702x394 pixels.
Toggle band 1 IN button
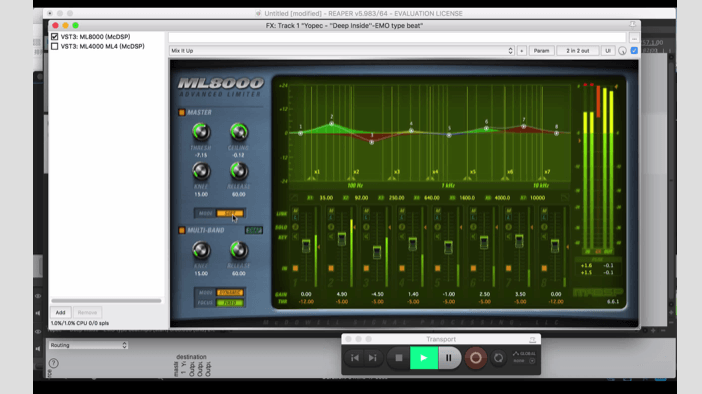(295, 268)
